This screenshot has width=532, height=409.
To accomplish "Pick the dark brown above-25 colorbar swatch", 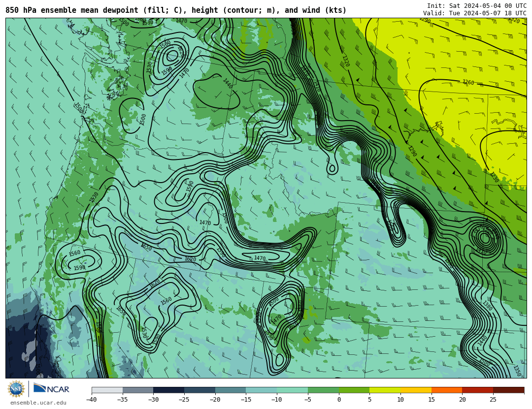I will [508, 390].
